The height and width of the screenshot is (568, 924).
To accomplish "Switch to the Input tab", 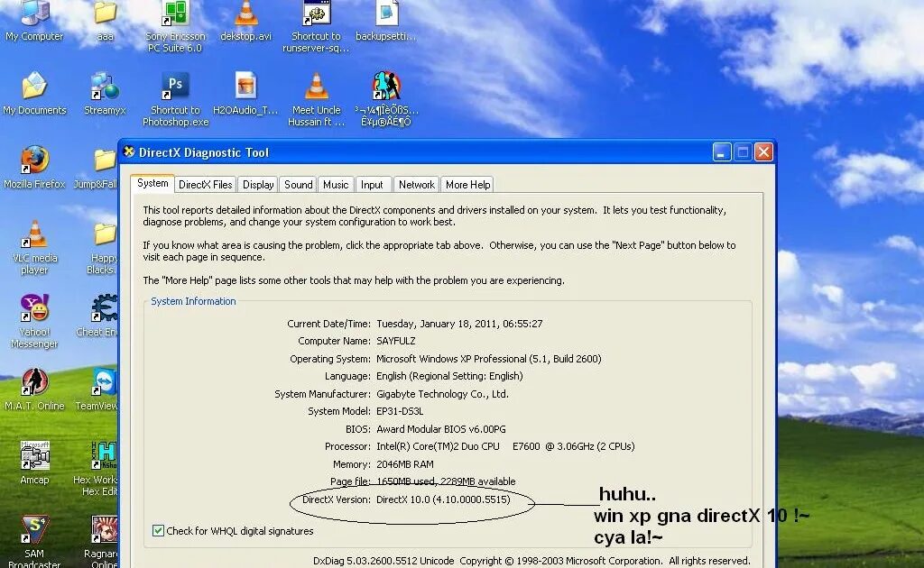I will tap(372, 185).
